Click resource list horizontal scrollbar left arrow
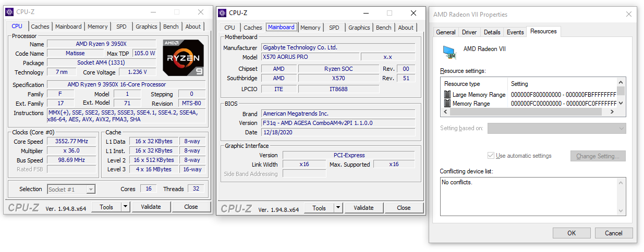Screen dimensions: 644x252 (x=445, y=112)
